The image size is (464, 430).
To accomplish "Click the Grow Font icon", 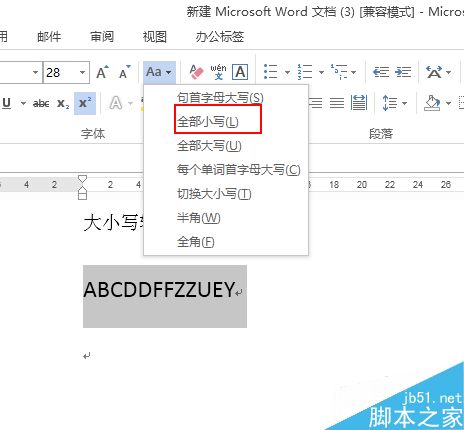I will point(102,72).
